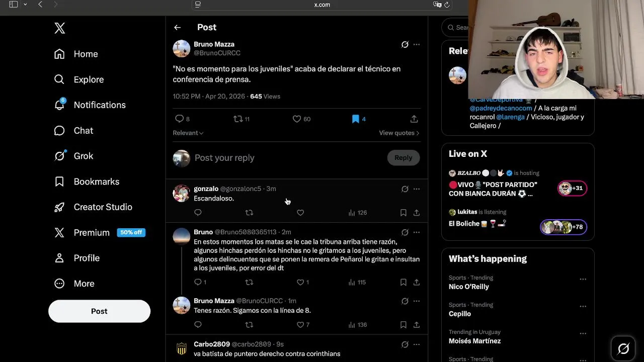More options for Nico O'Reilly trend
644x362 pixels.
click(x=583, y=279)
